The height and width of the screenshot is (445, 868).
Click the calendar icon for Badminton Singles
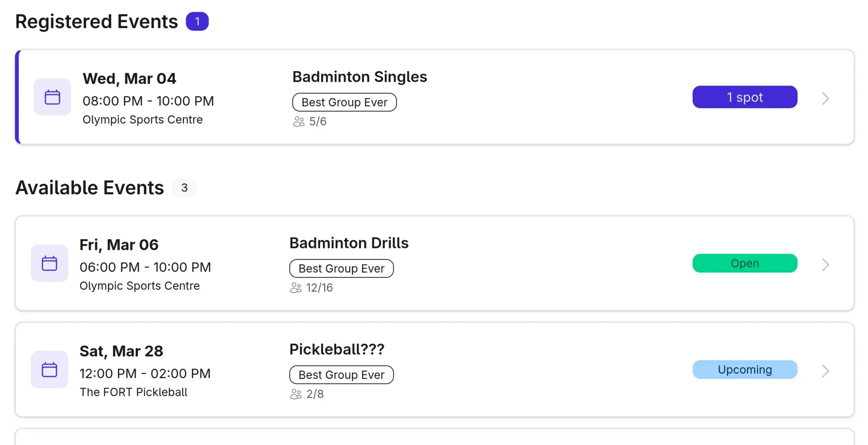pos(52,97)
